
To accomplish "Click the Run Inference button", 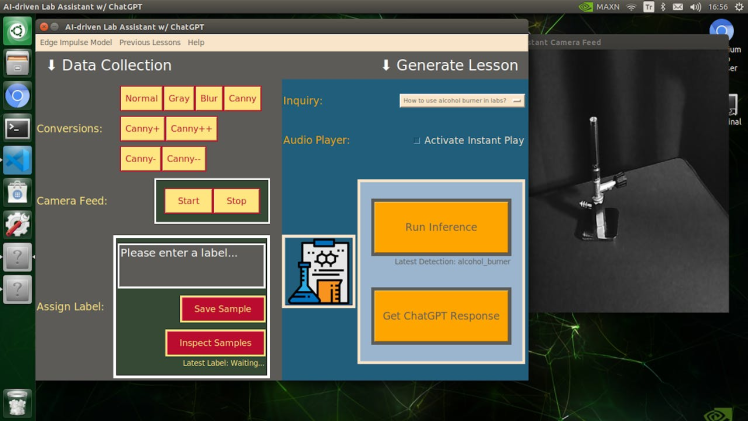I will 441,227.
